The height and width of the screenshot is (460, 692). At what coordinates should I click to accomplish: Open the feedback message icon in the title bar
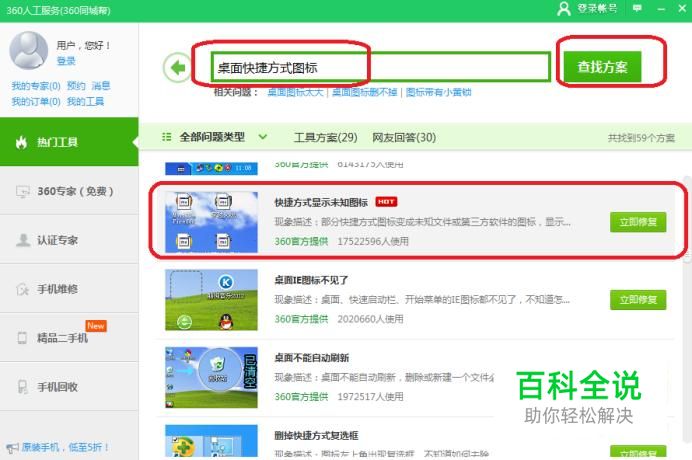pos(637,8)
